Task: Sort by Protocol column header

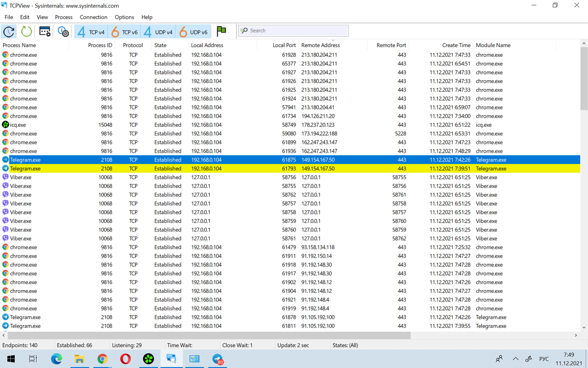Action: tap(133, 45)
